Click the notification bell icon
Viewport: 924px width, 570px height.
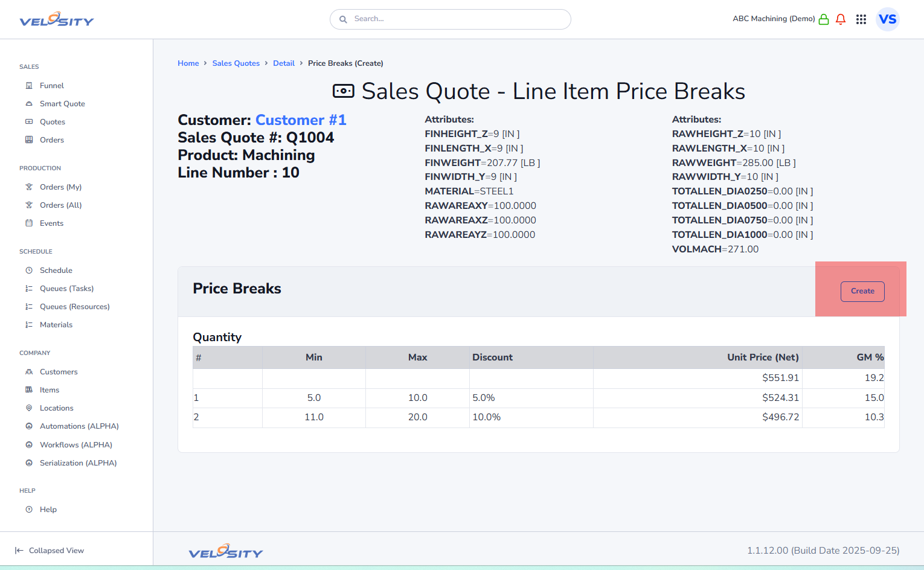tap(840, 19)
